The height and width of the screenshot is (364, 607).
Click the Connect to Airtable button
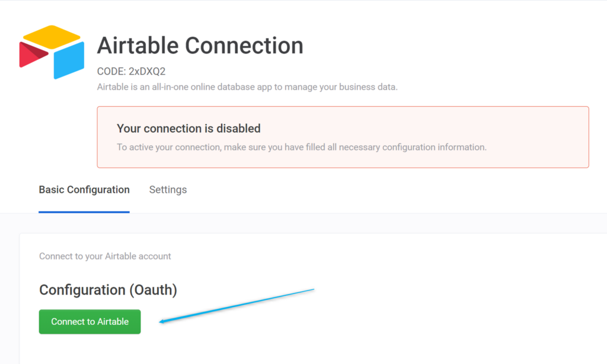tap(90, 321)
